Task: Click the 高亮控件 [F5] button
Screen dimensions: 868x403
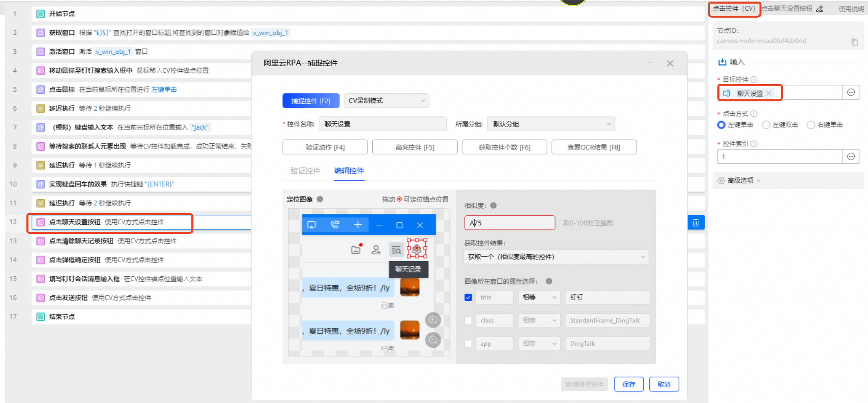Action: click(x=415, y=147)
